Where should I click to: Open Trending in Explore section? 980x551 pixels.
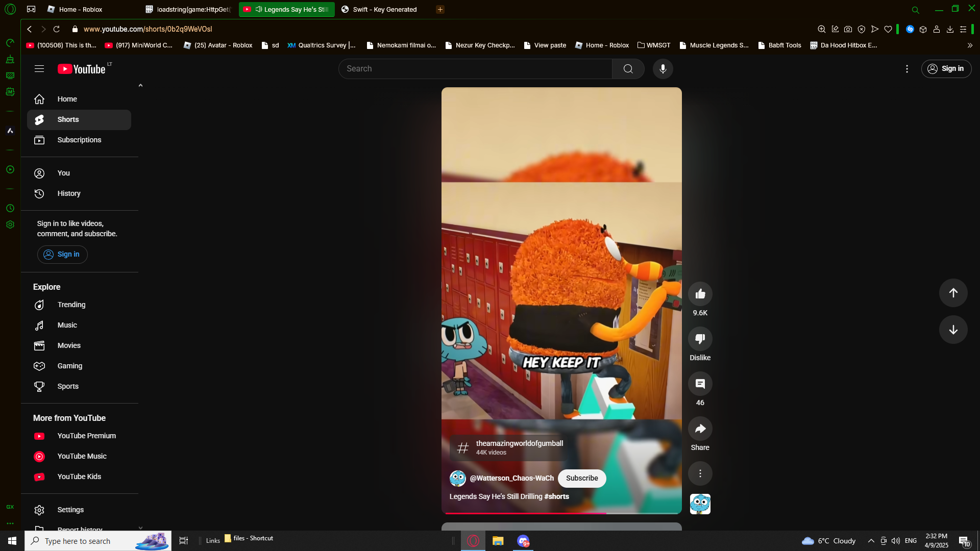pyautogui.click(x=79, y=305)
